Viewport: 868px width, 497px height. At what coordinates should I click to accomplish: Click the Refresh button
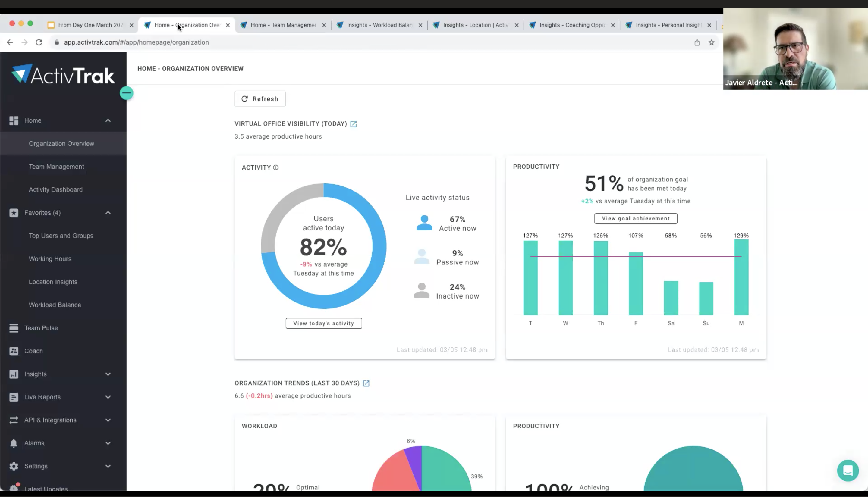pyautogui.click(x=260, y=99)
